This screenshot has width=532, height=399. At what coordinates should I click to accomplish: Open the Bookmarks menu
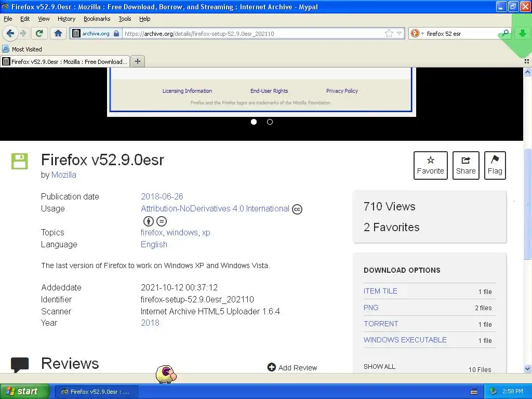click(97, 19)
